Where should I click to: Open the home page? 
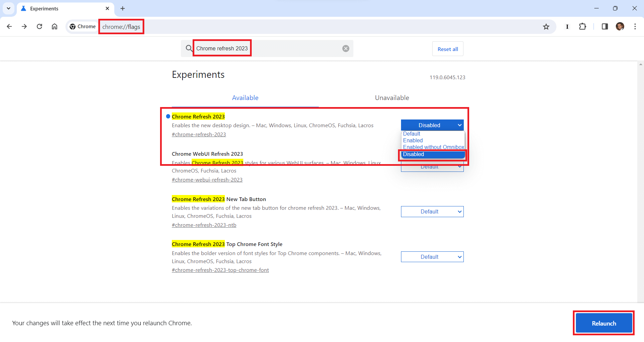(x=54, y=27)
